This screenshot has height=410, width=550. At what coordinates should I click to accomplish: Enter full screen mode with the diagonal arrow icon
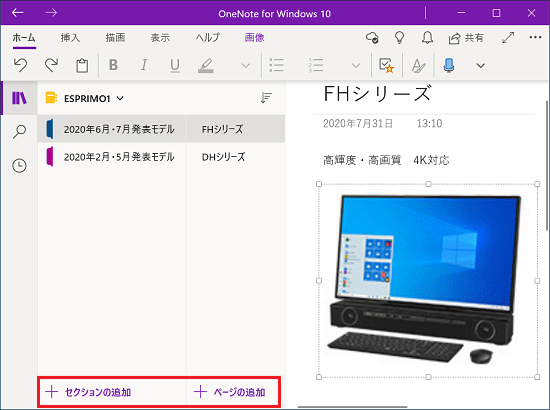click(508, 38)
